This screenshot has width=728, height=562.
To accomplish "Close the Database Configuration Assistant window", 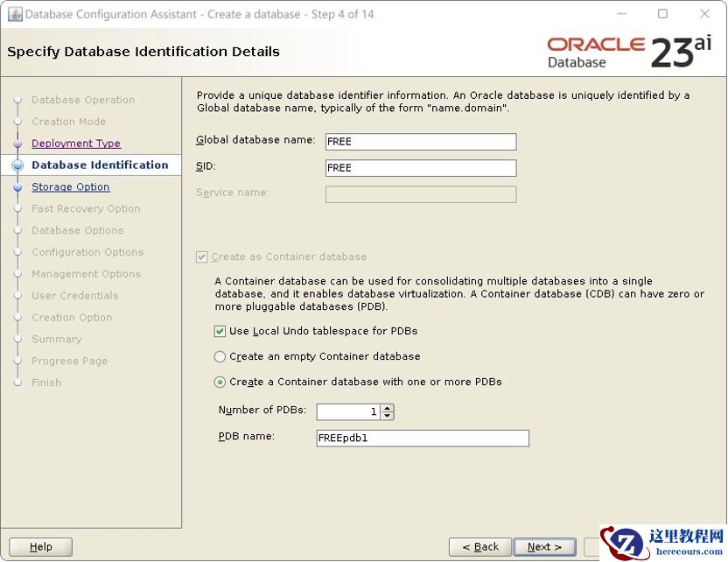I will pyautogui.click(x=704, y=14).
